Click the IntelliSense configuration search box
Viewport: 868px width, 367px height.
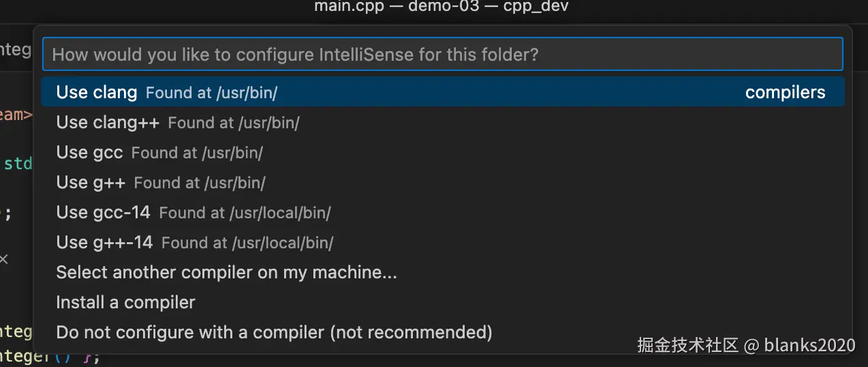click(x=442, y=55)
